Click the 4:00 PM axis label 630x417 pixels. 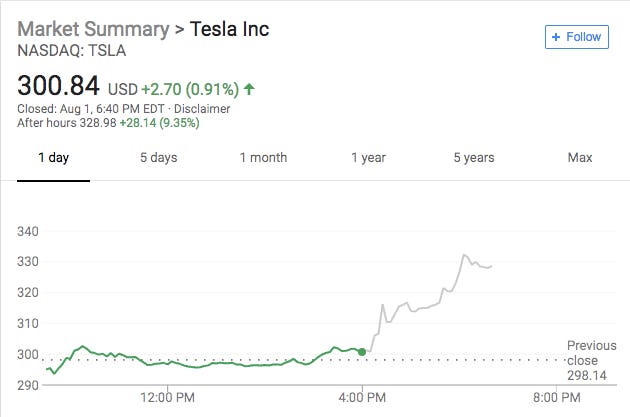[x=362, y=394]
